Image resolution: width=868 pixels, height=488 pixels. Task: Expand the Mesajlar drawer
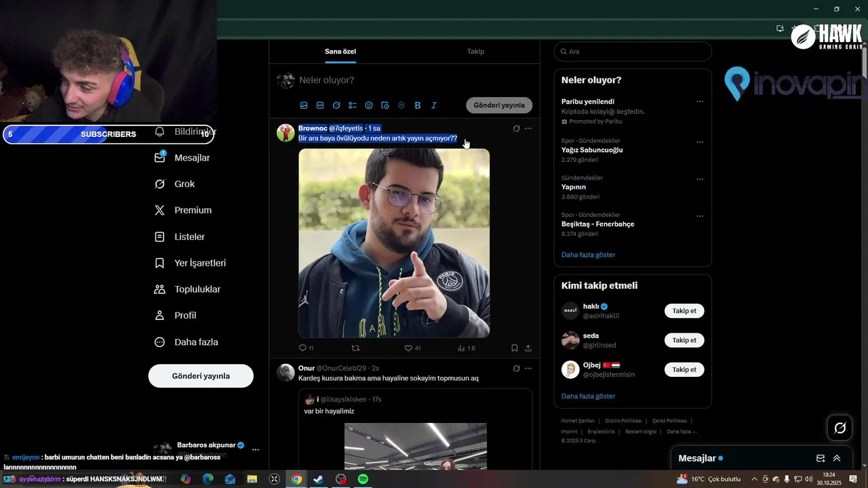tap(837, 458)
